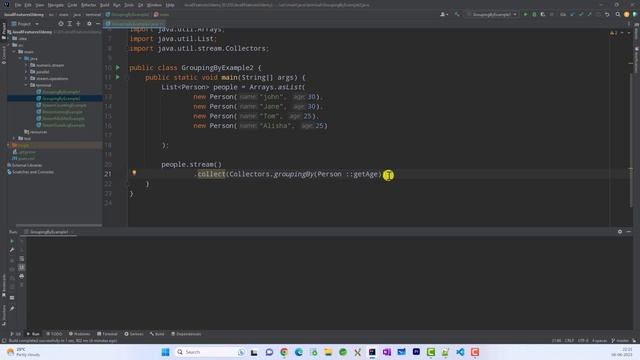Image resolution: width=640 pixels, height=360 pixels.
Task: Click the undo/rollback arrow icon in the toolbar
Action: click(x=607, y=14)
